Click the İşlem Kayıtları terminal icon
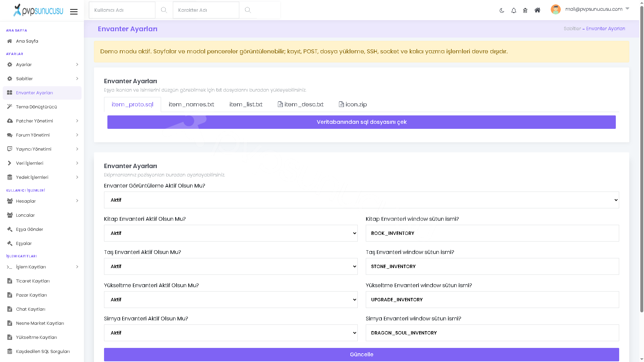Viewport: 644px width, 362px height. coord(10,267)
